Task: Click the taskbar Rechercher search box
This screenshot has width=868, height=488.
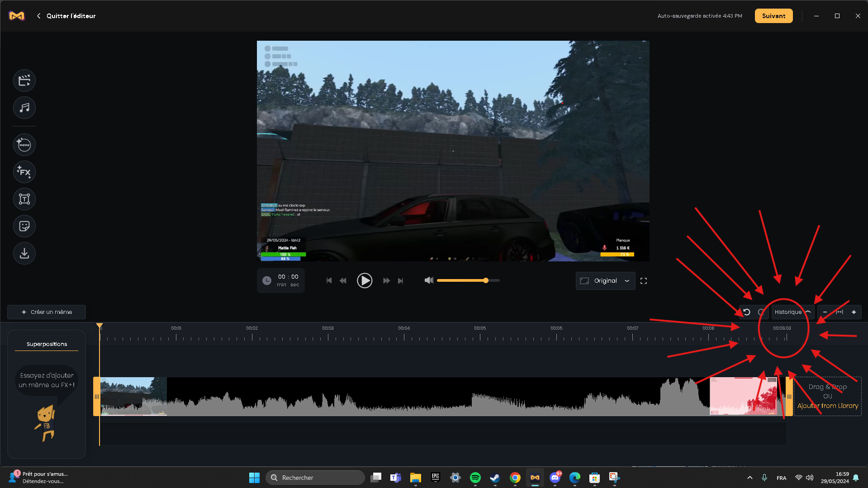Action: tap(315, 478)
